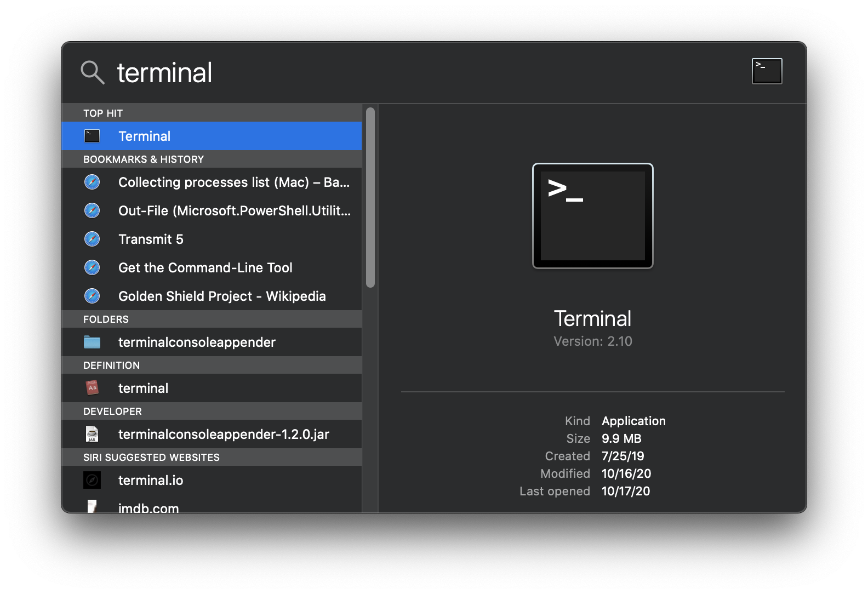This screenshot has height=594, width=868.
Task: Click Safari icon beside Collecting processes list
Action: coord(92,182)
